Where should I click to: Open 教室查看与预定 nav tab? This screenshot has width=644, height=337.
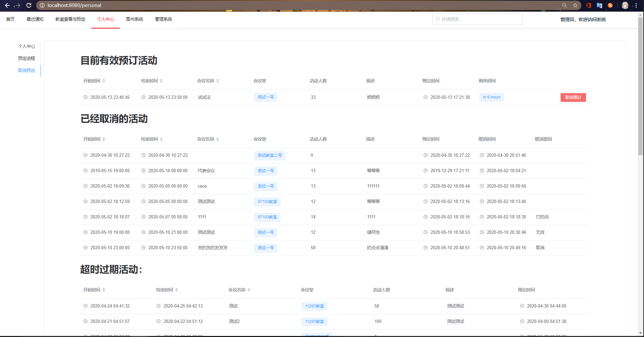[70, 19]
